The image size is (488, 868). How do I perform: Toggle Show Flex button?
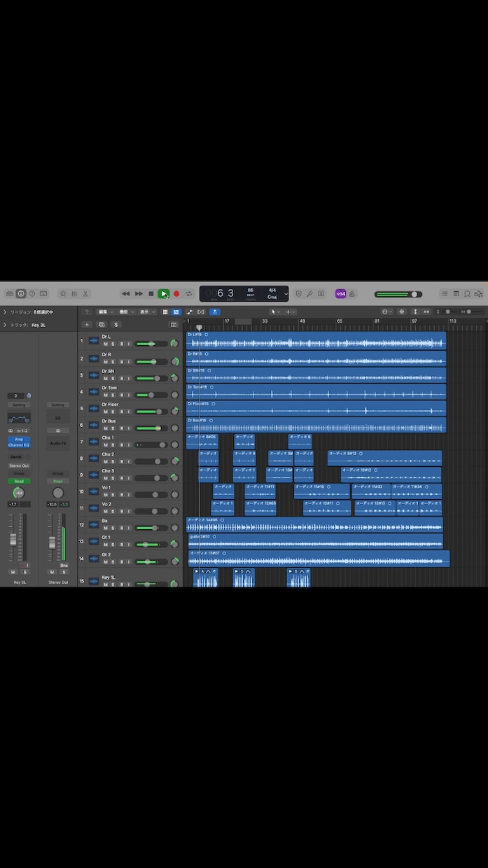tap(201, 311)
